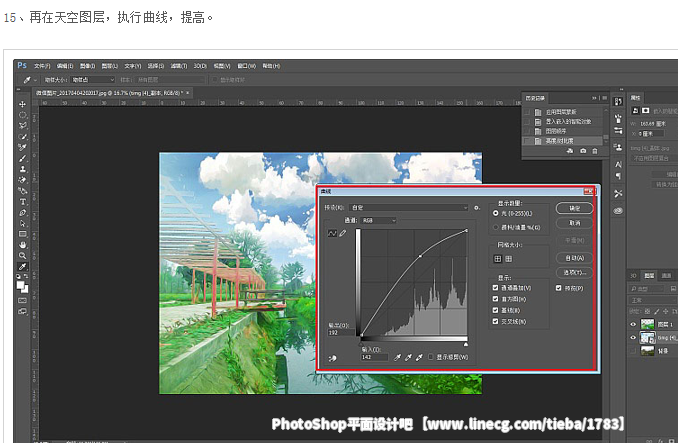Toggle Channel Overlays checkbox
This screenshot has width=680, height=443.
pyautogui.click(x=495, y=288)
